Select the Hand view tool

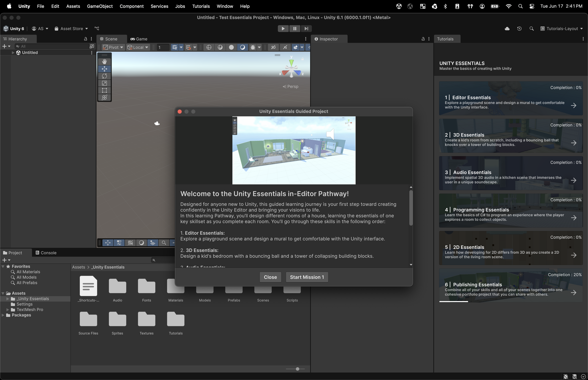pos(104,62)
